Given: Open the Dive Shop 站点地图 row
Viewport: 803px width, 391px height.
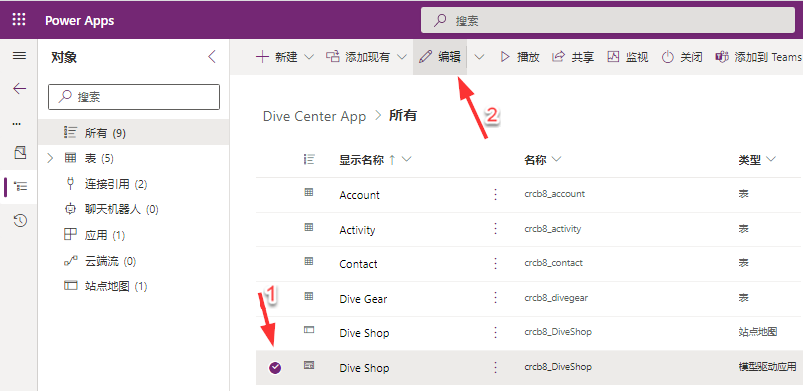Looking at the screenshot, I should click(x=364, y=333).
